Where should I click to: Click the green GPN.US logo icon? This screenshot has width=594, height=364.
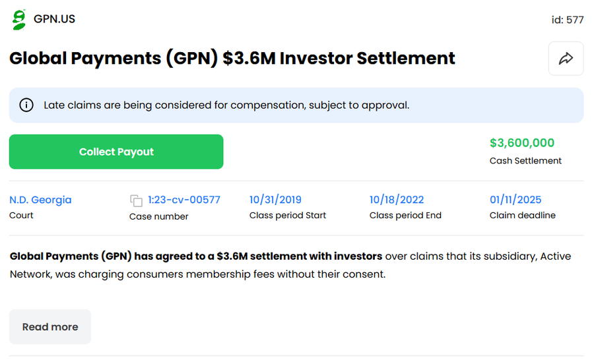point(18,19)
